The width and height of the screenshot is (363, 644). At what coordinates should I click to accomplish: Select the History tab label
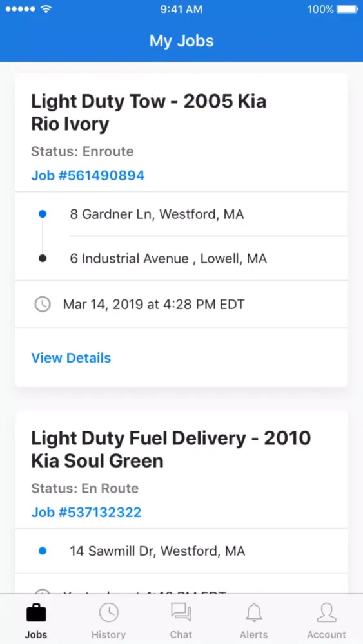[108, 634]
